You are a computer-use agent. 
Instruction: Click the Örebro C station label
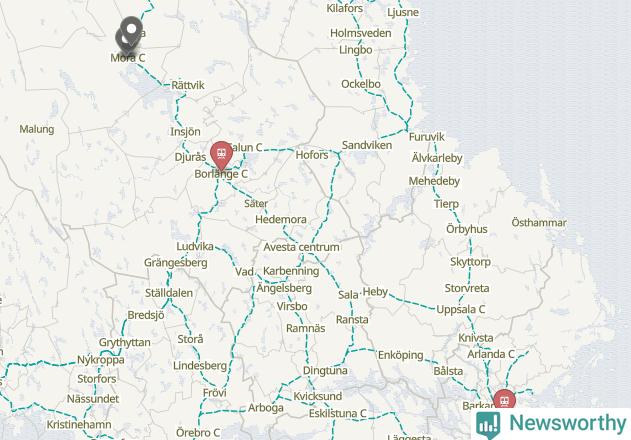click(x=198, y=433)
